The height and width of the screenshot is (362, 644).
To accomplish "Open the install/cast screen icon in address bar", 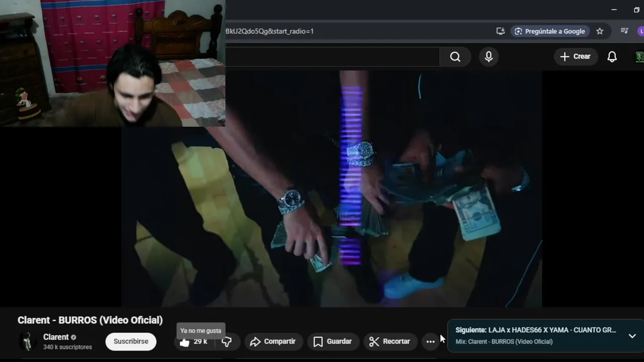I will tap(500, 31).
